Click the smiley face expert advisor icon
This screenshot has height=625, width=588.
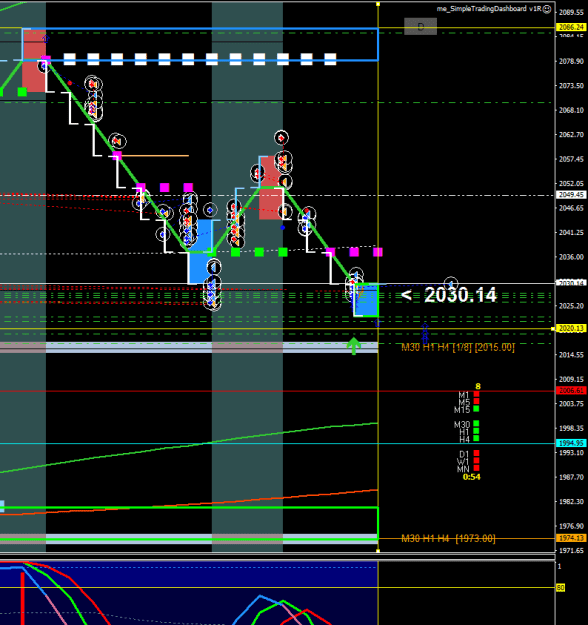pyautogui.click(x=547, y=9)
